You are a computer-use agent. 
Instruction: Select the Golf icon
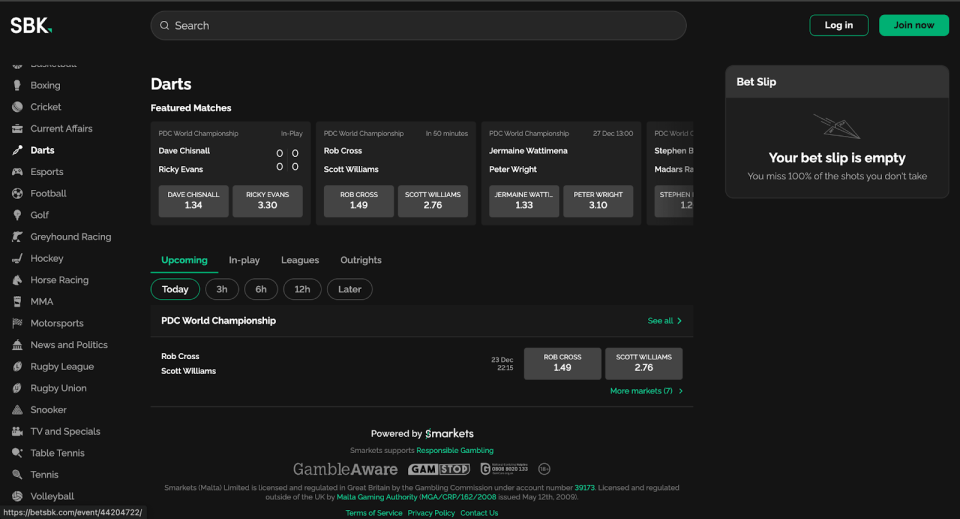pos(17,215)
